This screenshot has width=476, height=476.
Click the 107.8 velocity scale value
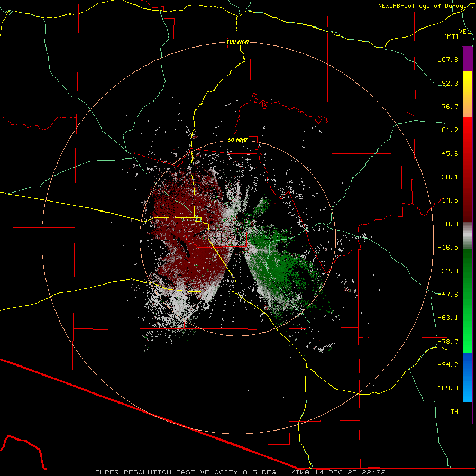(448, 59)
